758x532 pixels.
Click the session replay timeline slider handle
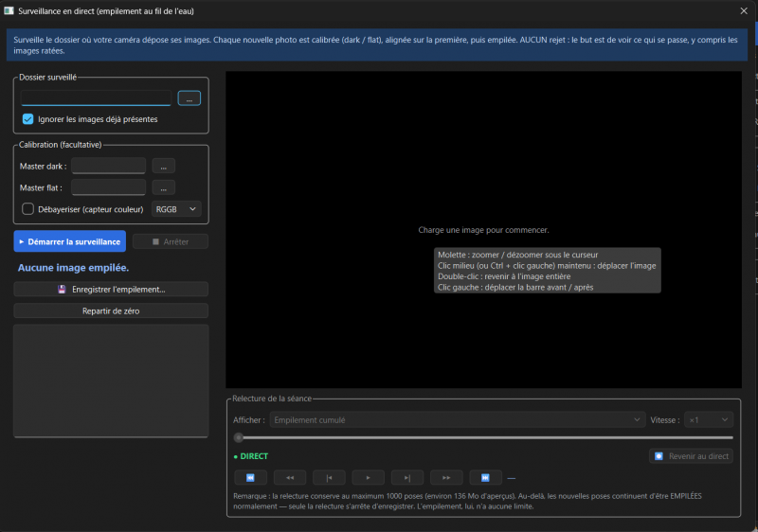pyautogui.click(x=239, y=438)
